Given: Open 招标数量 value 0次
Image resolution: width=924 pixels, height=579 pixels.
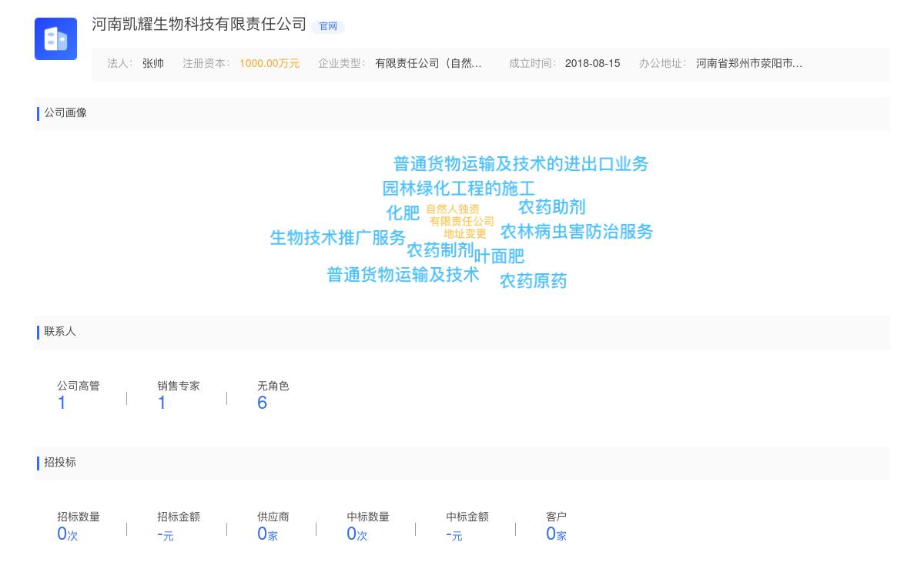Looking at the screenshot, I should point(68,534).
